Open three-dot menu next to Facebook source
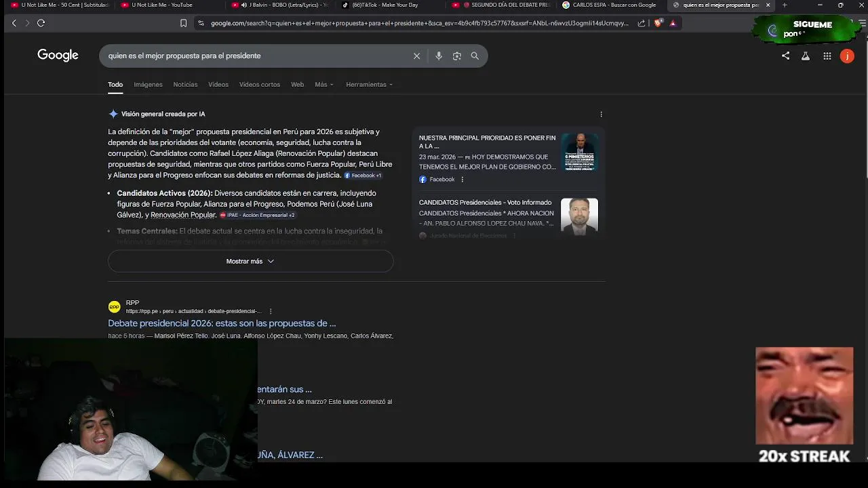The height and width of the screenshot is (488, 868). [x=462, y=180]
